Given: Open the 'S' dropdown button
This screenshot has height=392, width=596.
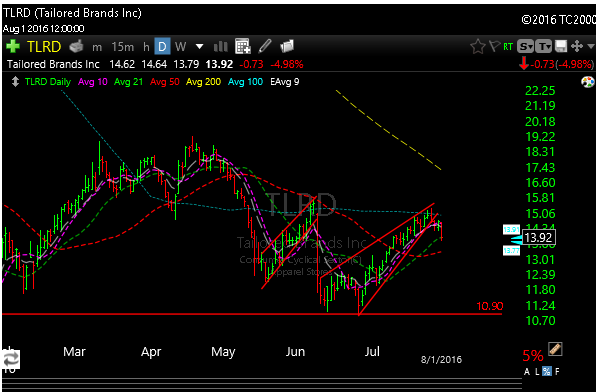Looking at the screenshot, I should click(526, 46).
